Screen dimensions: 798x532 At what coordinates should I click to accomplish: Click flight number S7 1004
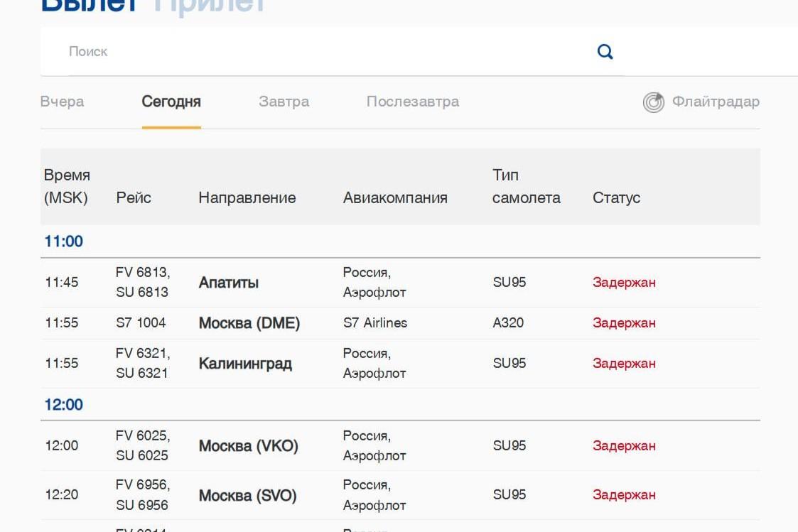(141, 323)
